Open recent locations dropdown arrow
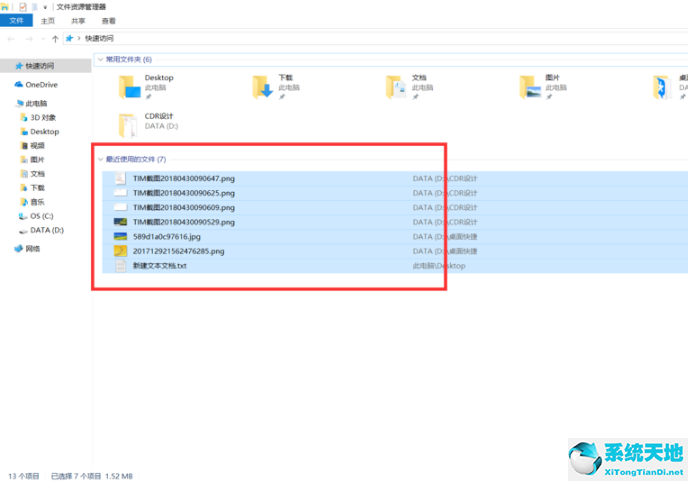The image size is (688, 481). point(43,39)
